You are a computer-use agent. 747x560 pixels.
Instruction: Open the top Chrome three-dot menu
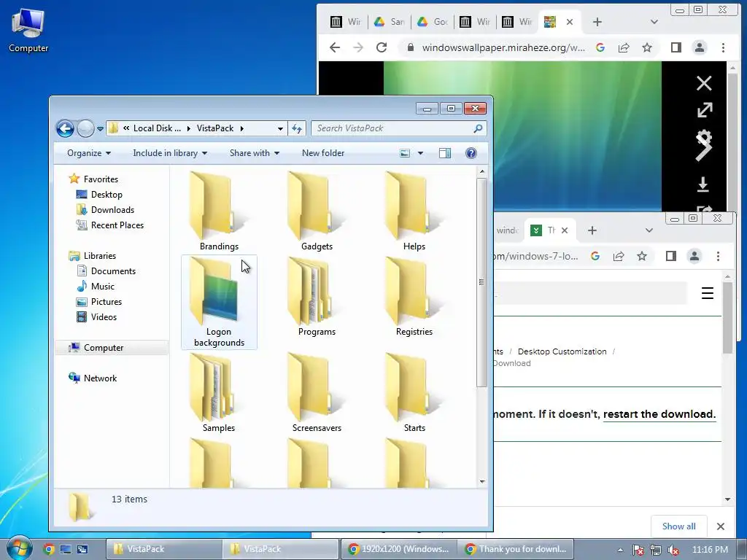(723, 47)
